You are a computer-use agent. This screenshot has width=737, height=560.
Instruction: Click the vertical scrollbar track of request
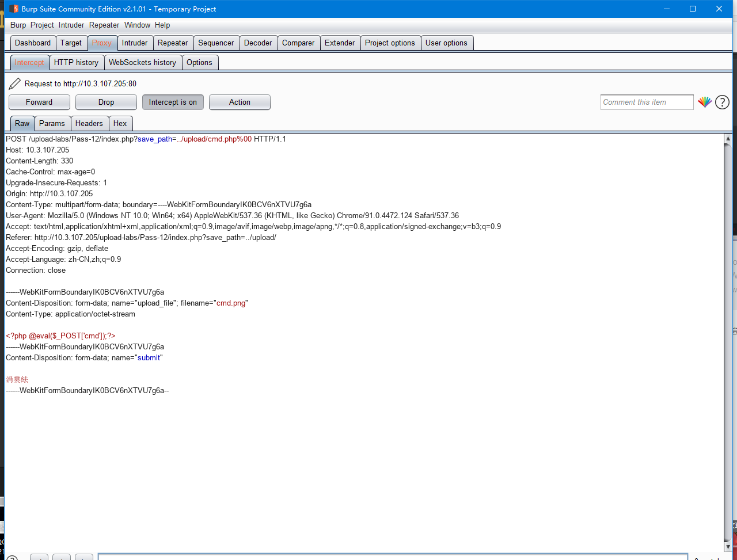(x=728, y=342)
